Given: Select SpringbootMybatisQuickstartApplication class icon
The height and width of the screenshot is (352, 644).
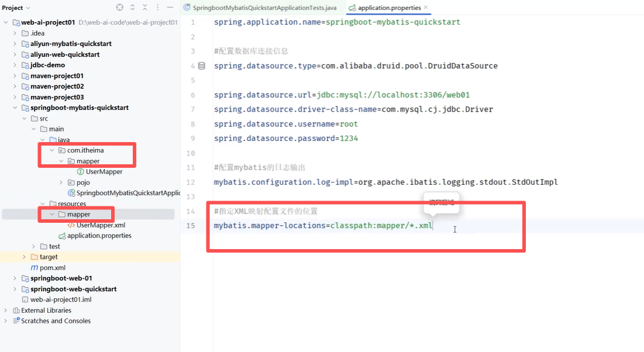Looking at the screenshot, I should coord(71,193).
